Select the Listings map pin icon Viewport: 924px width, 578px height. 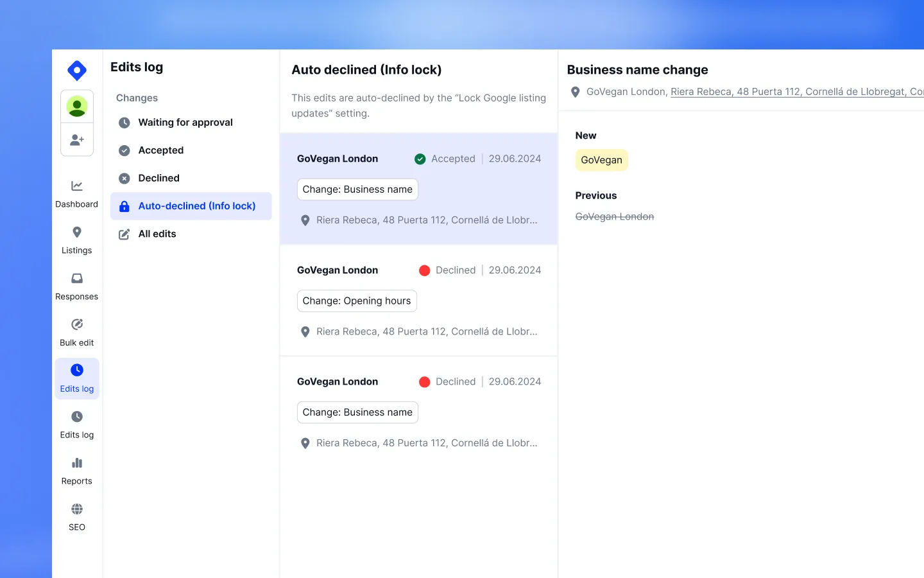point(76,232)
